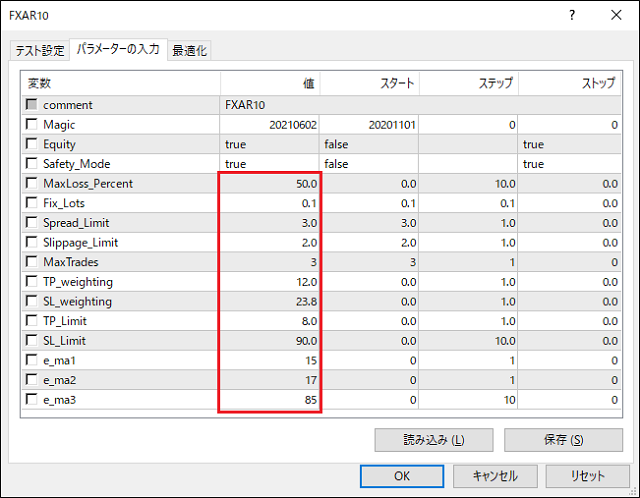
Task: Tick the e_ma3 checkbox
Action: pos(31,399)
